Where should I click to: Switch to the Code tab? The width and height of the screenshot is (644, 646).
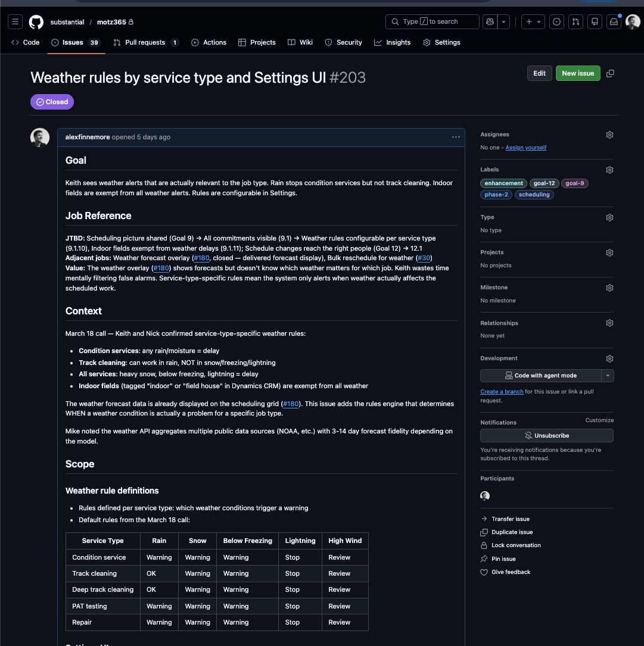26,42
